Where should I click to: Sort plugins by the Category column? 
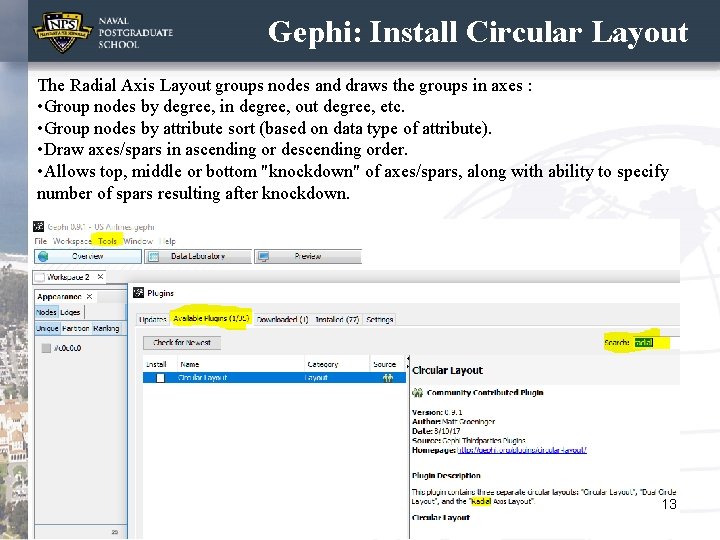click(337, 364)
